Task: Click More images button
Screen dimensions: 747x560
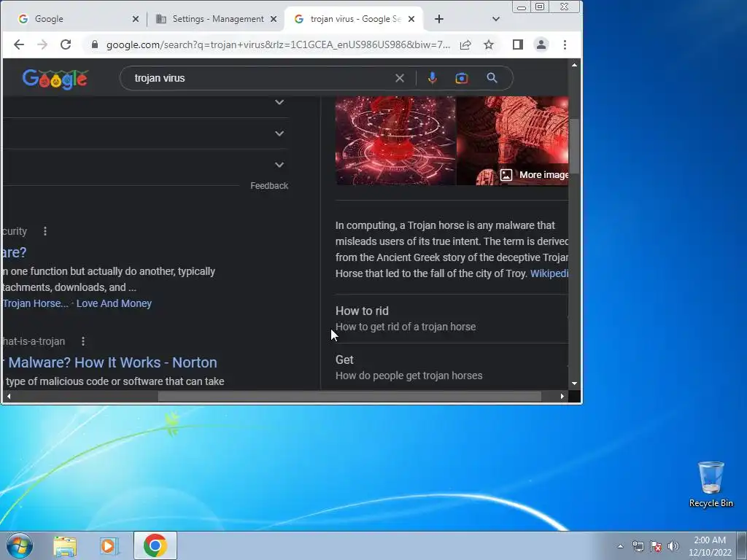Action: pyautogui.click(x=534, y=175)
